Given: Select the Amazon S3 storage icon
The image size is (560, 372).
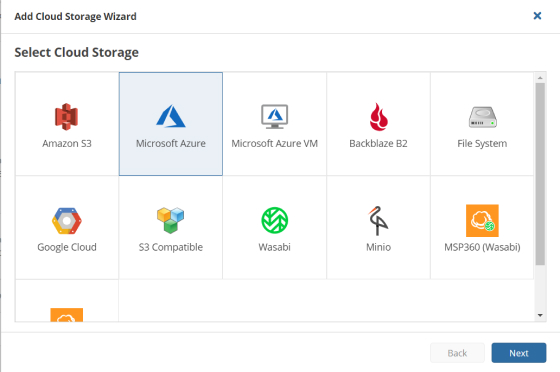Looking at the screenshot, I should tap(66, 117).
